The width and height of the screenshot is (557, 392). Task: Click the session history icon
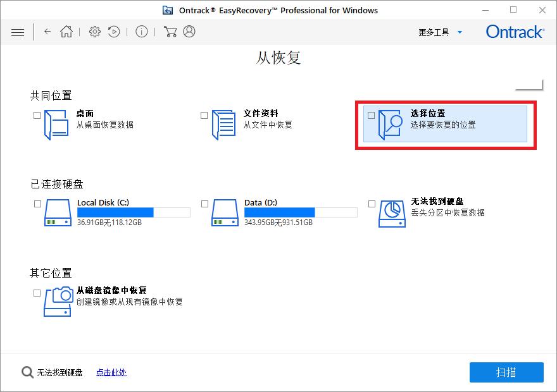click(x=114, y=31)
